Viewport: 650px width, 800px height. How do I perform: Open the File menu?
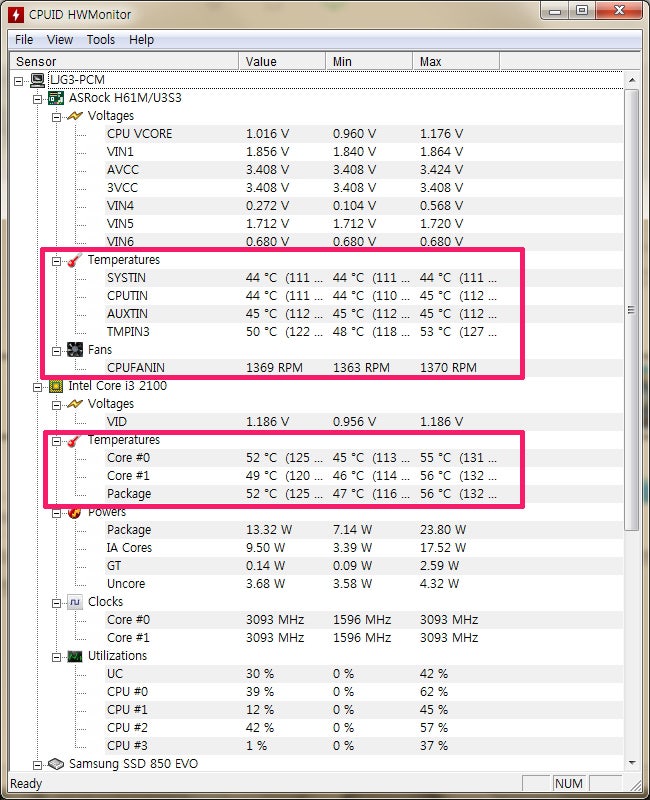24,39
